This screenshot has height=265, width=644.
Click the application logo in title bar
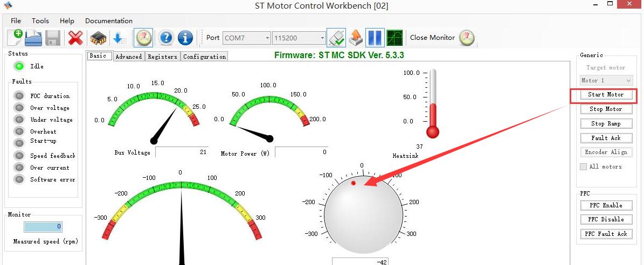coord(8,5)
